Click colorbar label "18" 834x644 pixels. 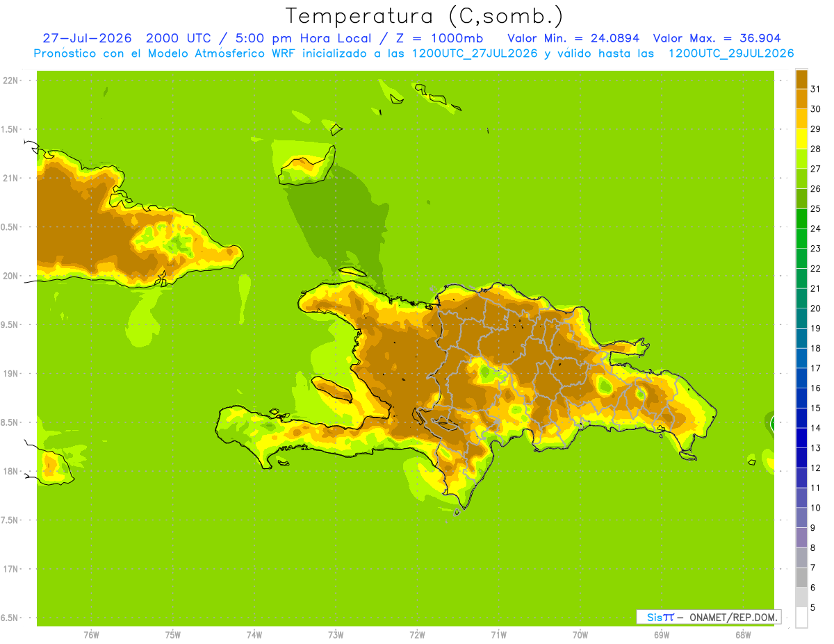coord(815,348)
